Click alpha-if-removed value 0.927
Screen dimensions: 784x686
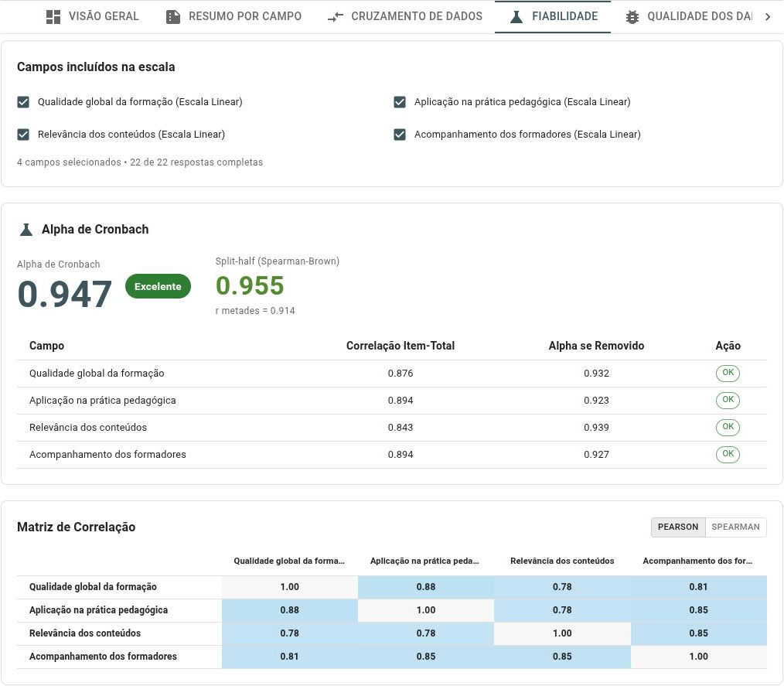click(596, 455)
